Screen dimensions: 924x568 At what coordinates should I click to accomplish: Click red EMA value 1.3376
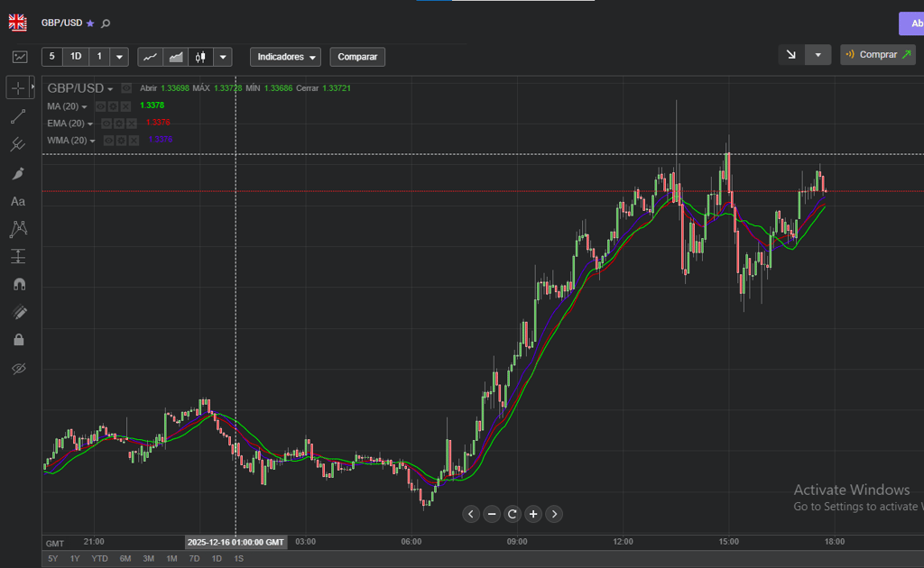pos(158,123)
